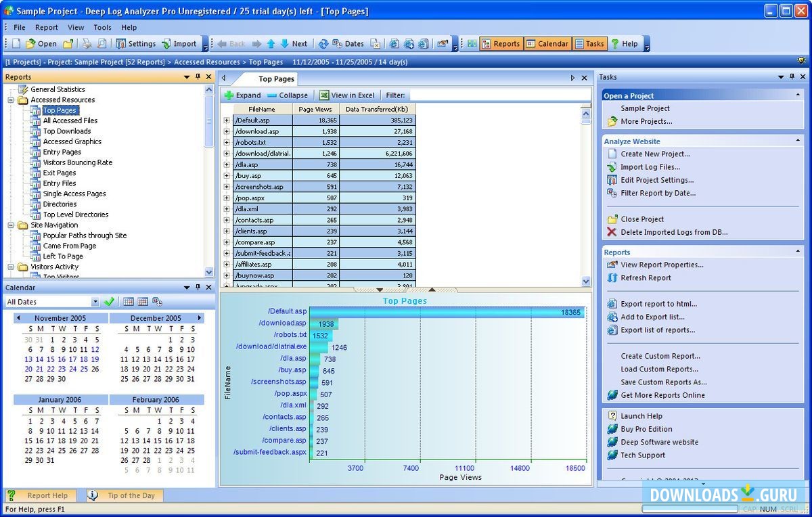Click the print preview magnifier icon
Viewport: 812px width, 517px height.
pos(102,43)
